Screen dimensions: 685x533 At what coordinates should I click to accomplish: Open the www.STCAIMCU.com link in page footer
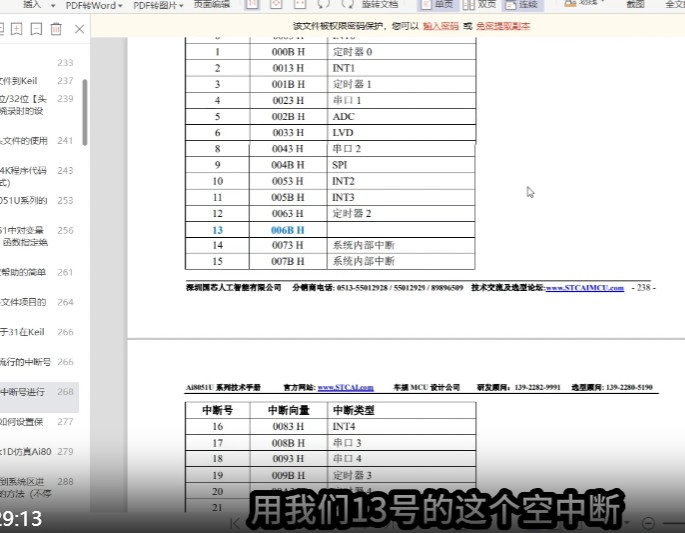click(x=585, y=288)
